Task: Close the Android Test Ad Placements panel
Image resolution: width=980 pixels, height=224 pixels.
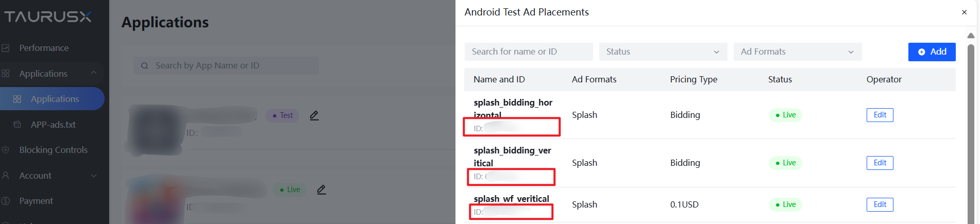Action: pos(964,12)
